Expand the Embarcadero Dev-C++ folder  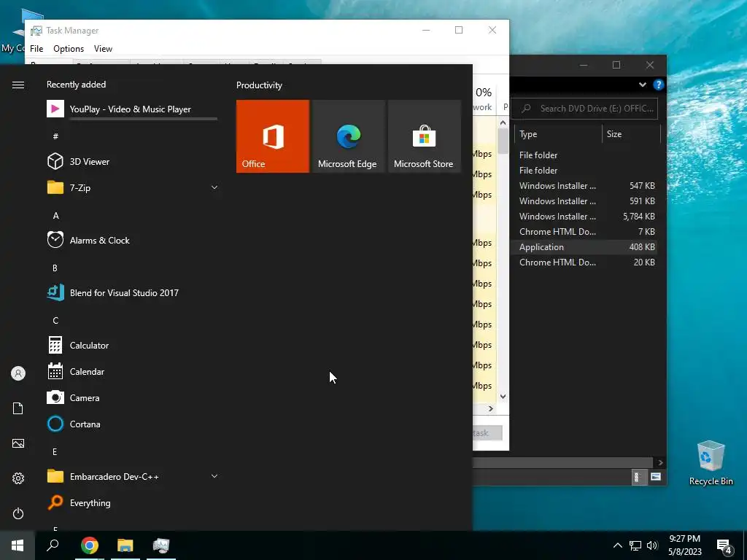click(214, 476)
